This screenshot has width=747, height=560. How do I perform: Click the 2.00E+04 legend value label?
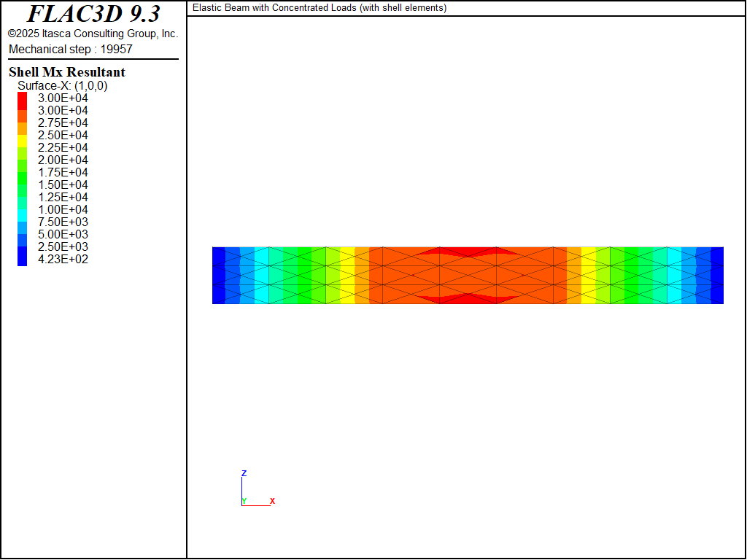(x=63, y=160)
